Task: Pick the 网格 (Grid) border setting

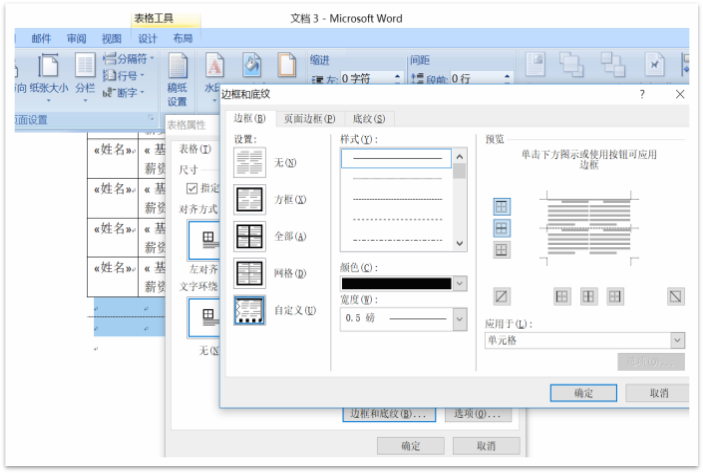Action: (x=249, y=273)
